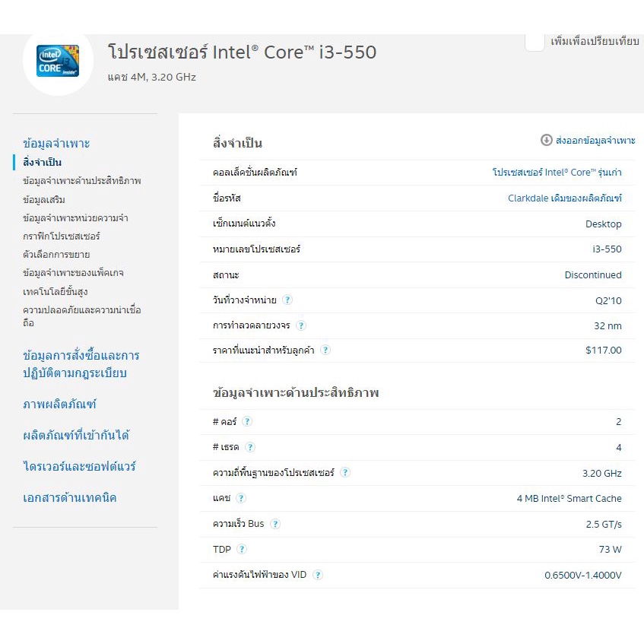644x644 pixels.
Task: Open help icon next to launch date row
Action: click(x=287, y=300)
